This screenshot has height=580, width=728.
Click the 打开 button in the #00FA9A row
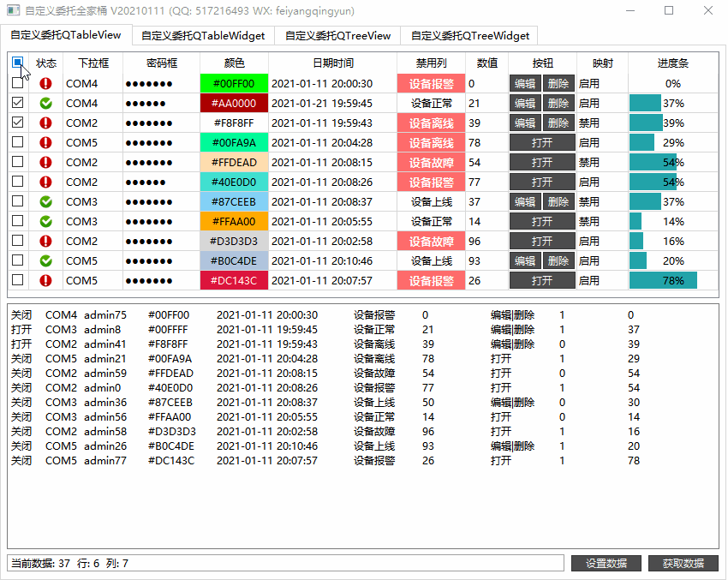coord(542,142)
